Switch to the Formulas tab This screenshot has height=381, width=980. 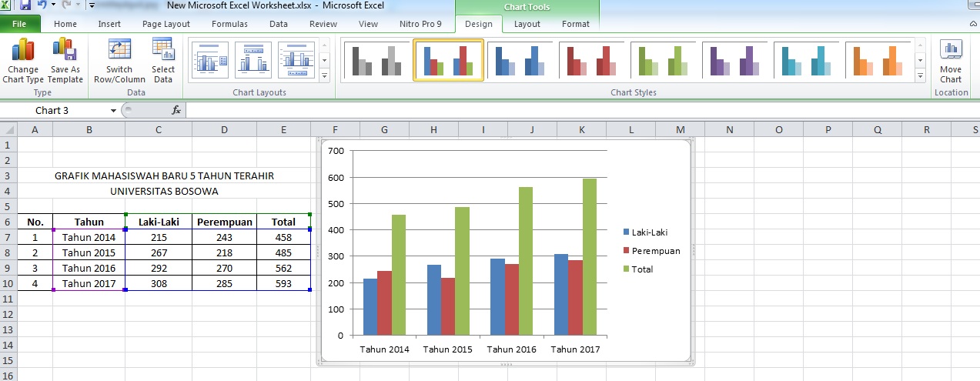229,24
